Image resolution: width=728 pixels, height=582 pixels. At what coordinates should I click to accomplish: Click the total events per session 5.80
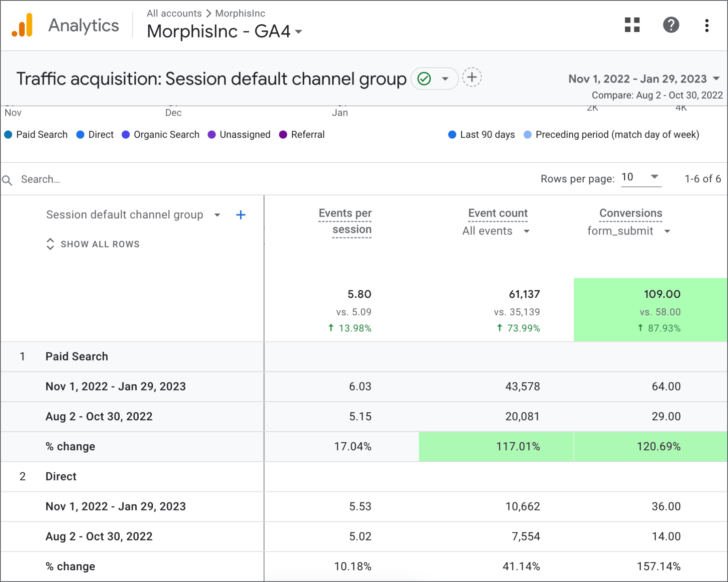(359, 294)
